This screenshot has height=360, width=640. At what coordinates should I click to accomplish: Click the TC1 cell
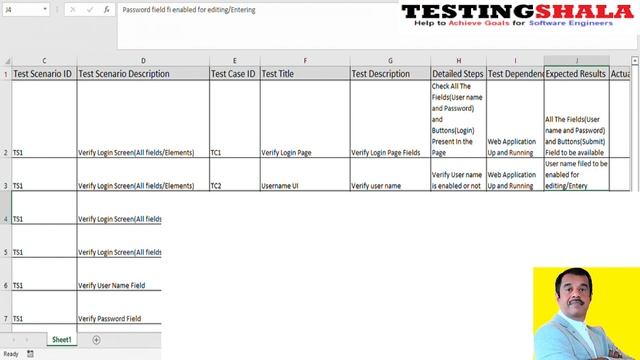click(x=235, y=119)
